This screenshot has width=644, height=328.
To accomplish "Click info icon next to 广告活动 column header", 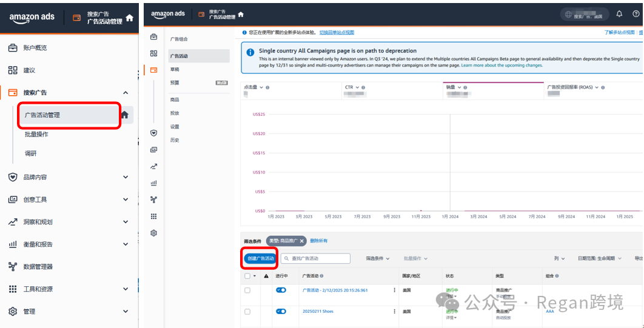I will point(321,276).
